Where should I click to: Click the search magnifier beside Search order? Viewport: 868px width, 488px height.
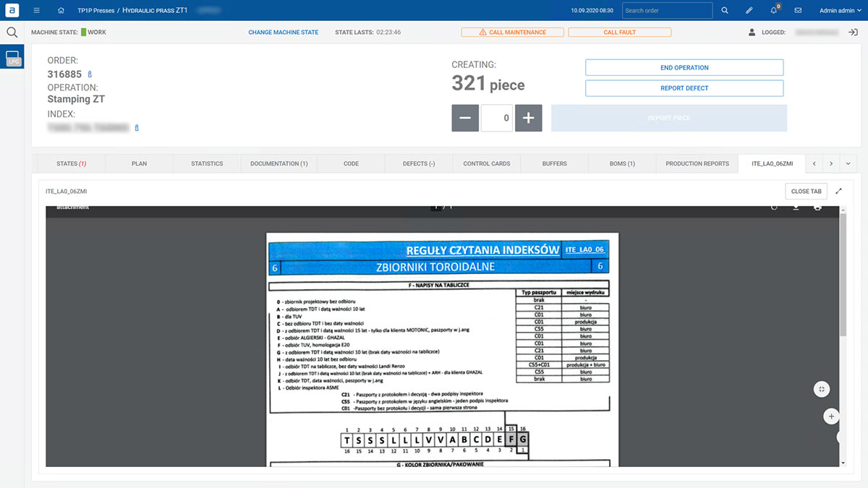725,11
